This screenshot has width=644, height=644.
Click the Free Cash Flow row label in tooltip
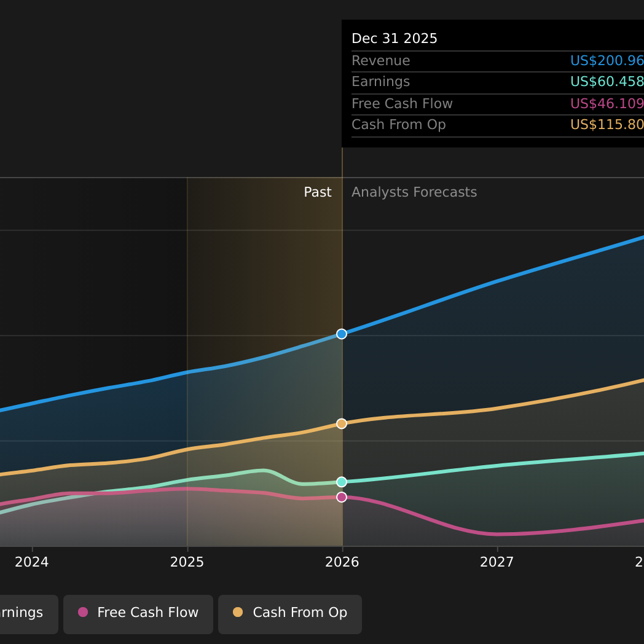tap(402, 104)
